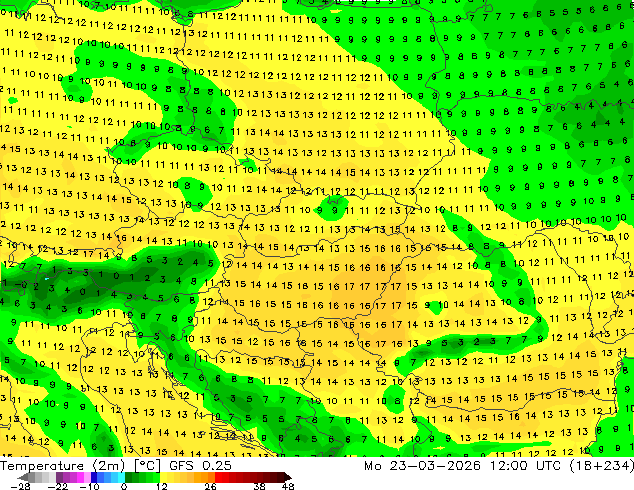The height and width of the screenshot is (490, 634).
Task: Click the "-22" legend scale label
Action: pos(58,486)
